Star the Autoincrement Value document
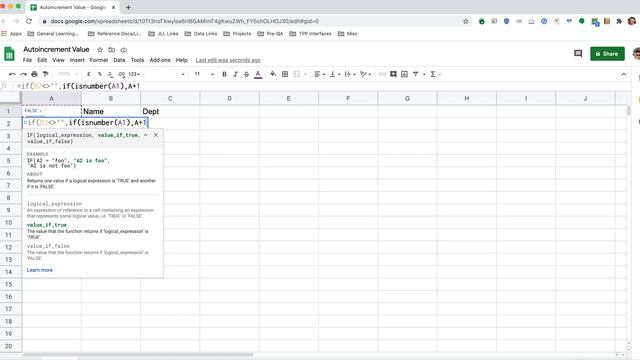The image size is (640, 360). 100,50
